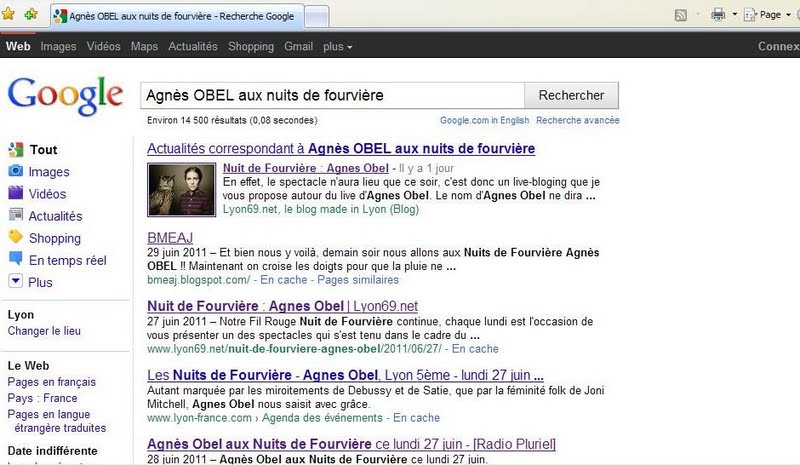Click the En temps réel speech bubble icon
The width and height of the screenshot is (800, 465).
[16, 259]
